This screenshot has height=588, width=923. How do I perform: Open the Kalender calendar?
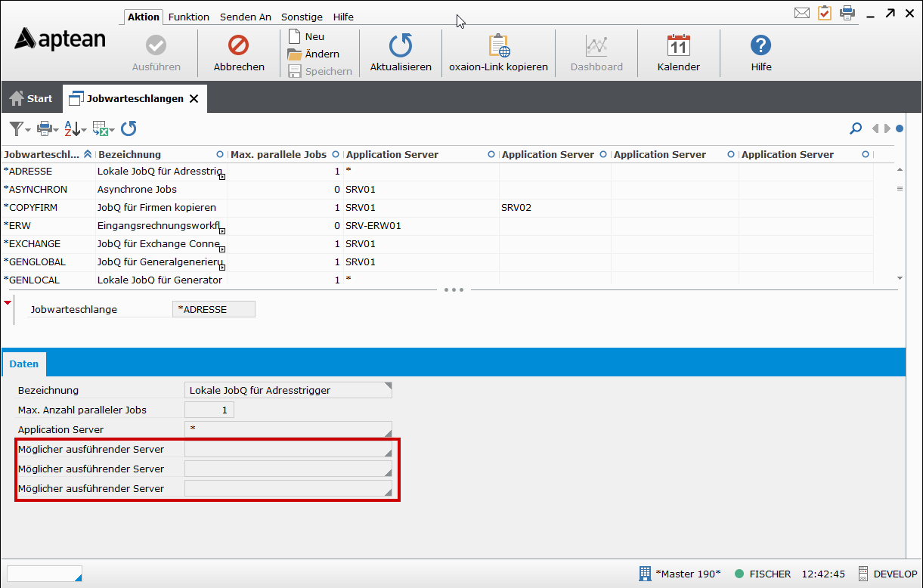tap(678, 47)
